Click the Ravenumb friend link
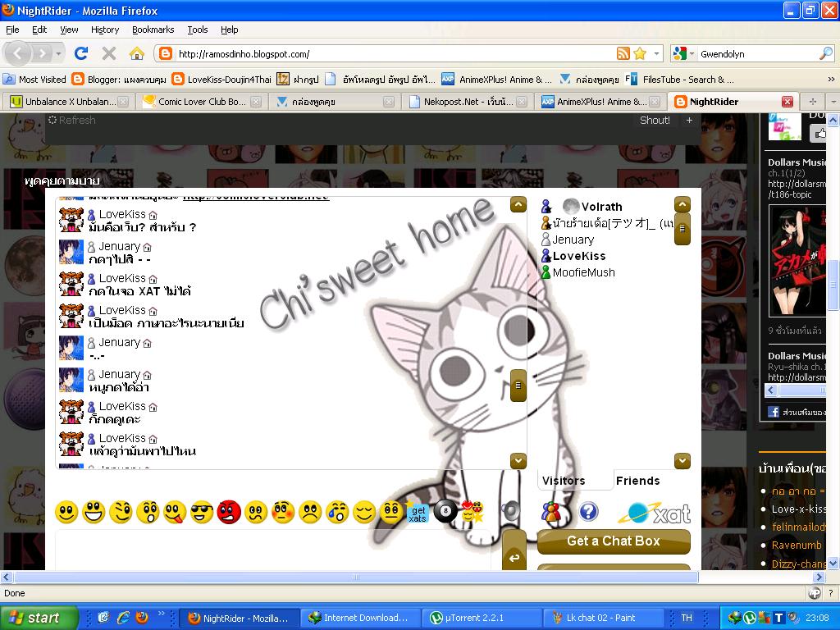Screen dimensions: 840x630 [796, 546]
